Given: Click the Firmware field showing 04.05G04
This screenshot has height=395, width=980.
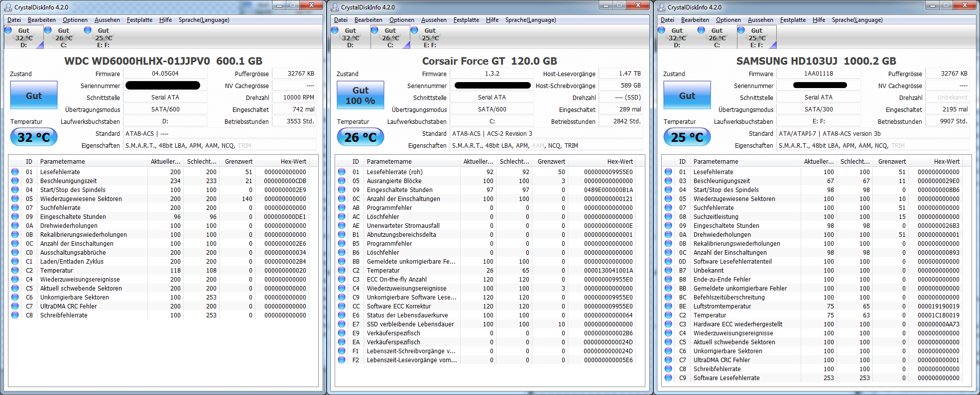Looking at the screenshot, I should point(165,74).
